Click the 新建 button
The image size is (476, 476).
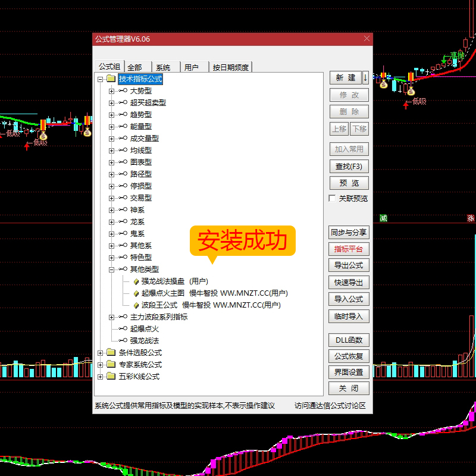(x=346, y=78)
